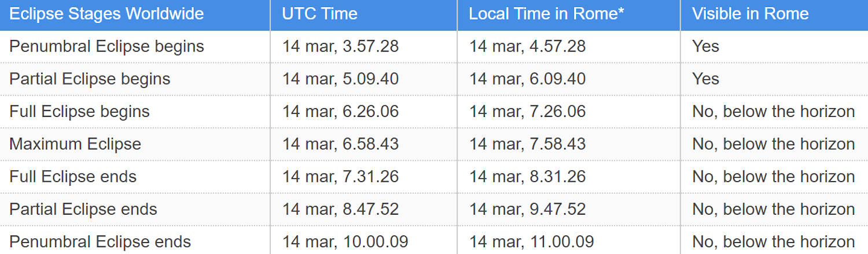This screenshot has height=254, width=868.
Task: Select the 'Full Eclipse ends' row label
Action: [x=73, y=176]
